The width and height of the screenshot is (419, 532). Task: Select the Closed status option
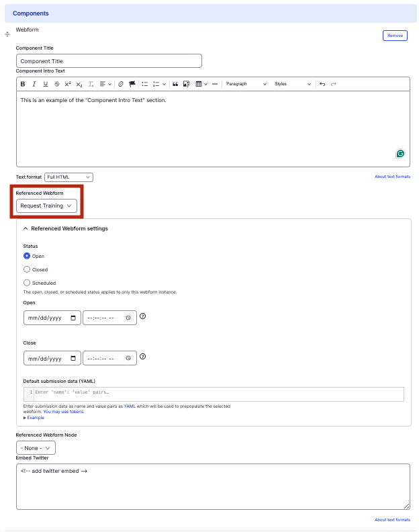27,269
